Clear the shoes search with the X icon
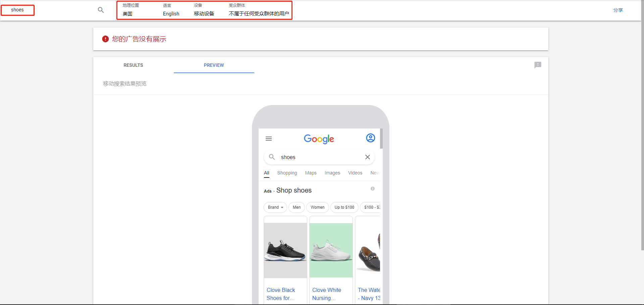Image resolution: width=644 pixels, height=305 pixels. pos(367,157)
